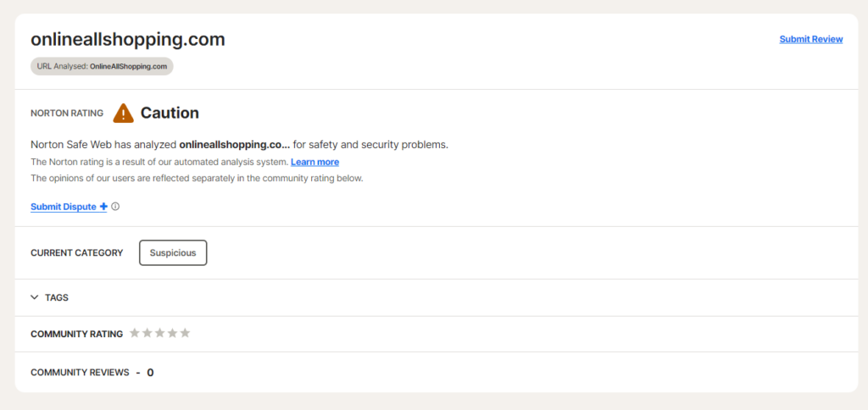Click the Submit Dispute link text
The width and height of the screenshot is (868, 410).
pyautogui.click(x=64, y=207)
